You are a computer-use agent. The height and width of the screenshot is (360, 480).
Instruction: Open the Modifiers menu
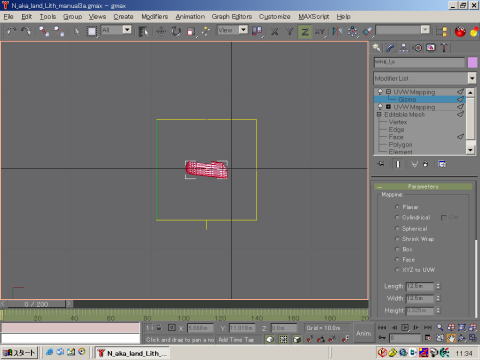[x=154, y=16]
